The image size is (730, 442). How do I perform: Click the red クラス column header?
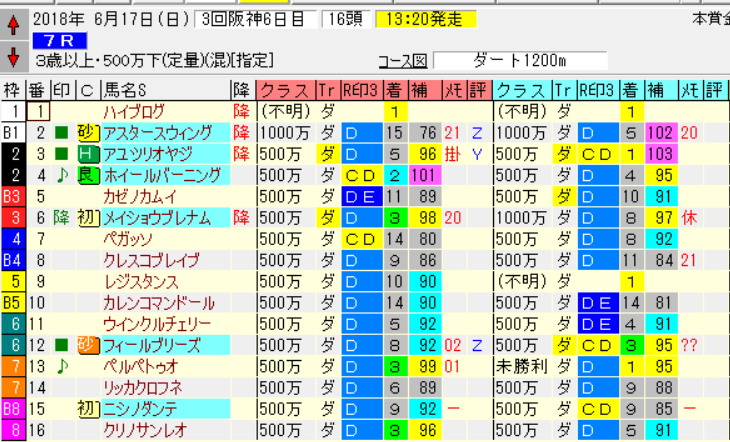pyautogui.click(x=286, y=90)
